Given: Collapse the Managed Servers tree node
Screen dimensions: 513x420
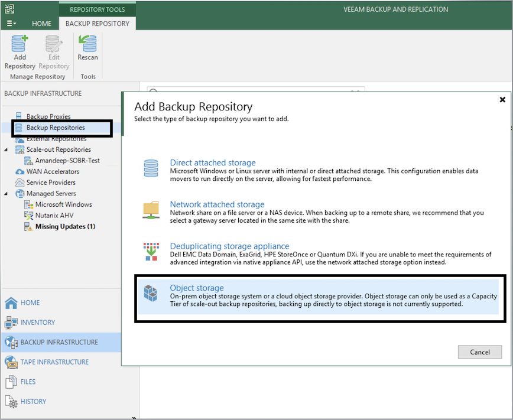Looking at the screenshot, I should pyautogui.click(x=7, y=194).
